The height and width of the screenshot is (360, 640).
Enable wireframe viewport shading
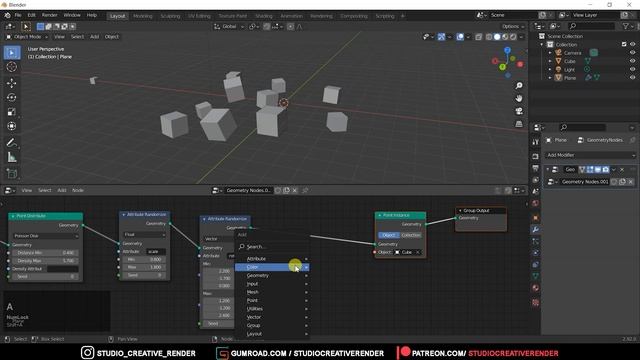[x=489, y=37]
